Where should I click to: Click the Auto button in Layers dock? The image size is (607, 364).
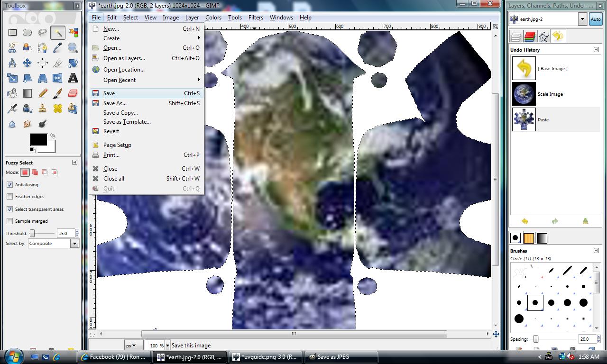click(x=595, y=19)
